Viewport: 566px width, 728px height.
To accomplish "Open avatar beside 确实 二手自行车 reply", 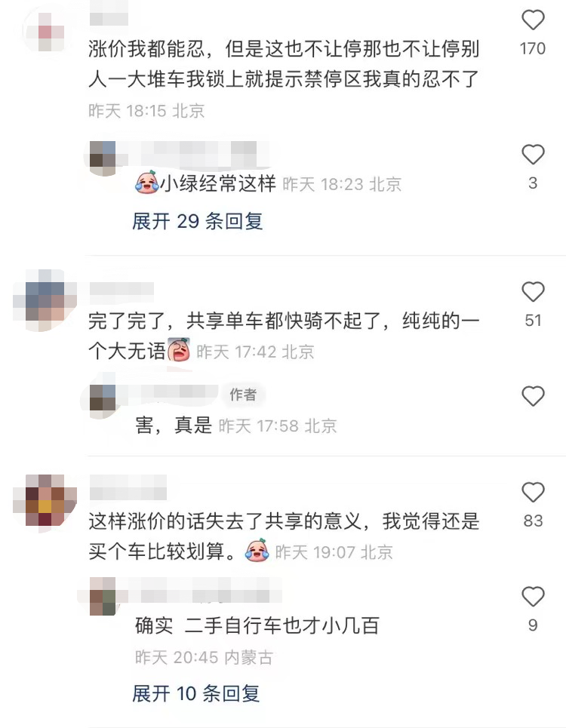I will coord(103,597).
